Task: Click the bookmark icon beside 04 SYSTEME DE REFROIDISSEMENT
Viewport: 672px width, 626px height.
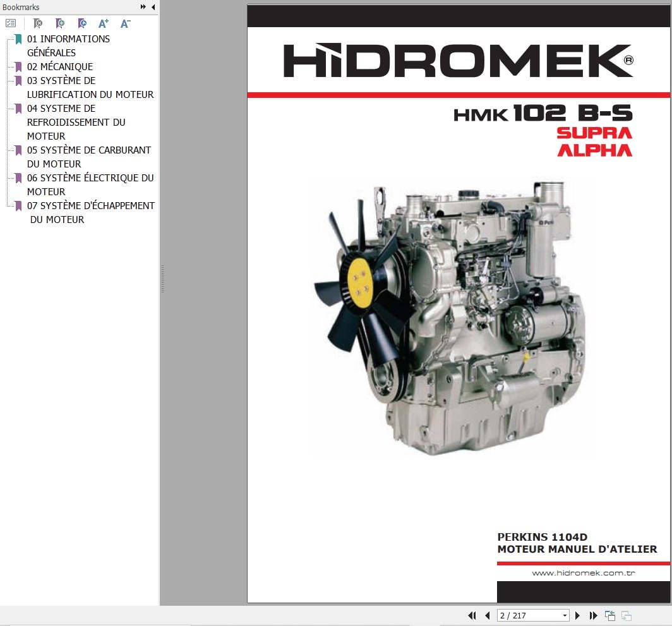Action: pyautogui.click(x=18, y=109)
